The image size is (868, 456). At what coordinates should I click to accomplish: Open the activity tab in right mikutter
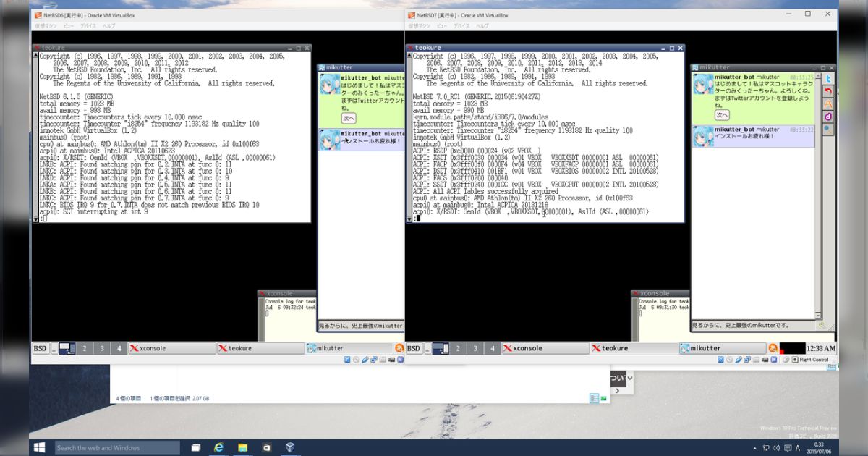tap(829, 104)
